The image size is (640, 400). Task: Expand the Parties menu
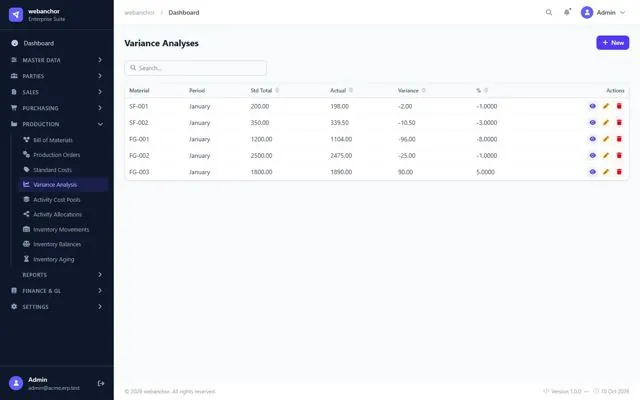57,76
